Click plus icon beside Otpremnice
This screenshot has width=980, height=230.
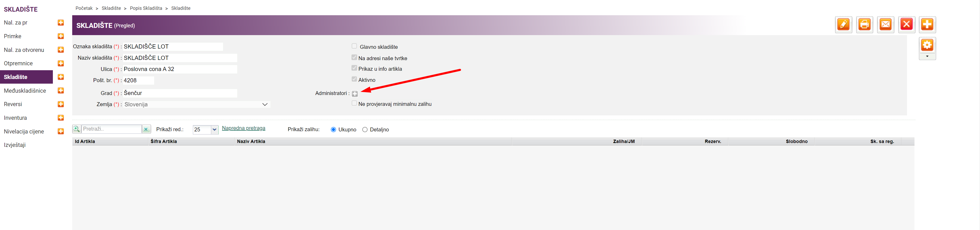coord(61,63)
